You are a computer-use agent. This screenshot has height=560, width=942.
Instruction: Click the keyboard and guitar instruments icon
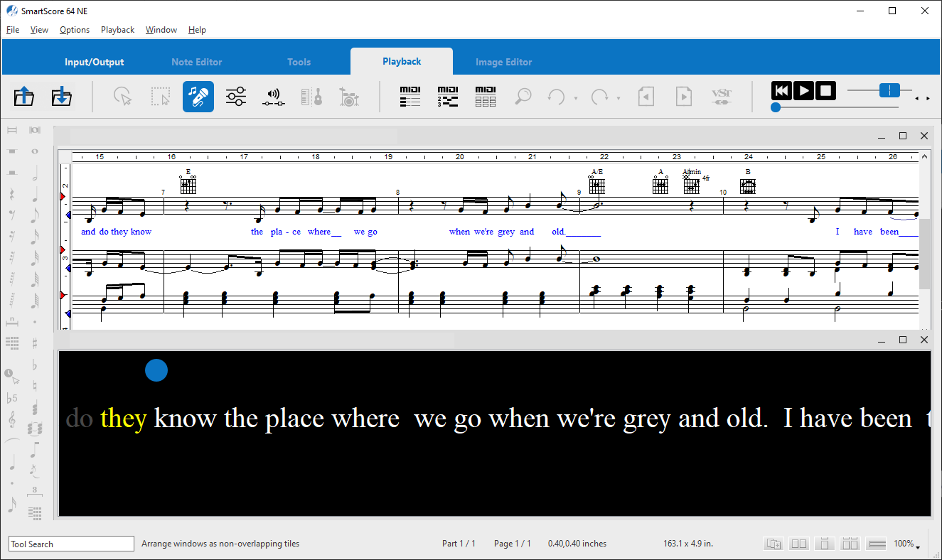click(311, 96)
